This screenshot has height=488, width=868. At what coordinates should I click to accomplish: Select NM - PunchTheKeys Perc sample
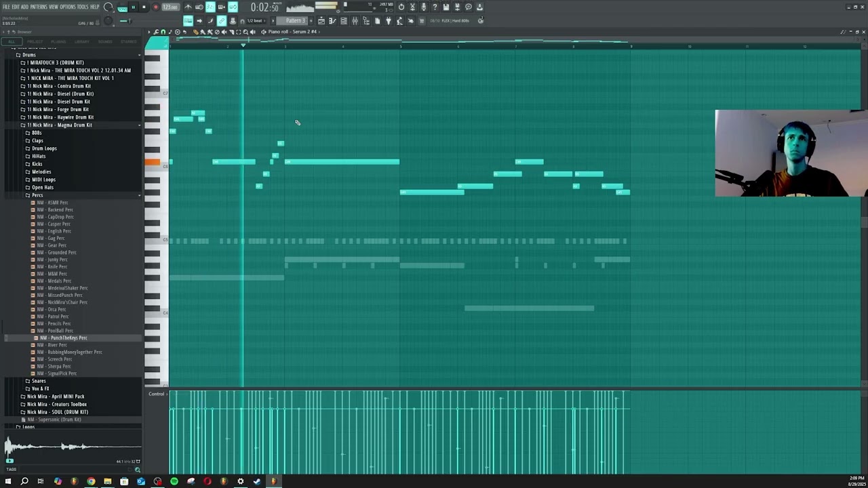coord(63,338)
